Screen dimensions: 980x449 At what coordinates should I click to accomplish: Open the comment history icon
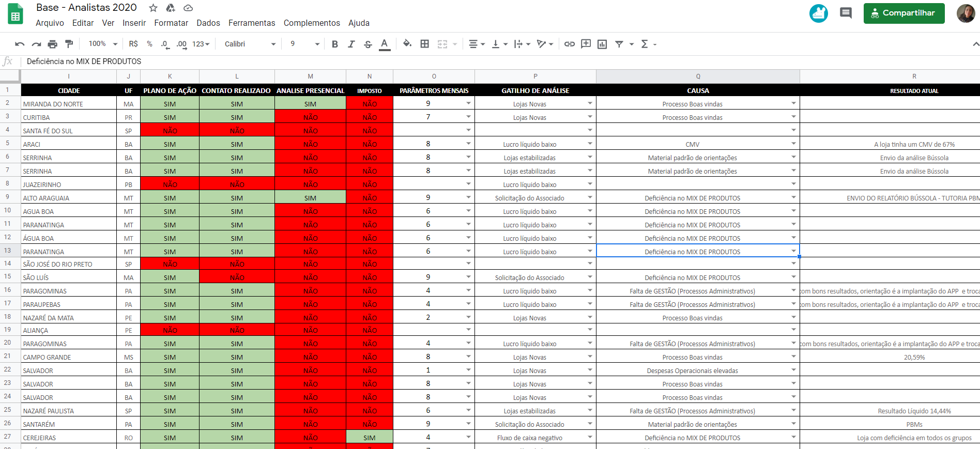coord(846,13)
